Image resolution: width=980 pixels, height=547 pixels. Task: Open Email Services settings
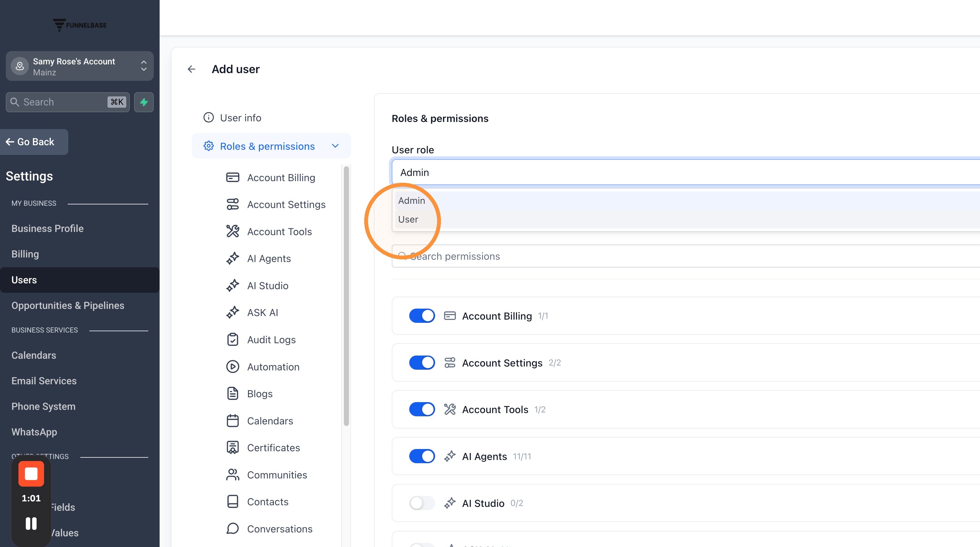pos(44,380)
